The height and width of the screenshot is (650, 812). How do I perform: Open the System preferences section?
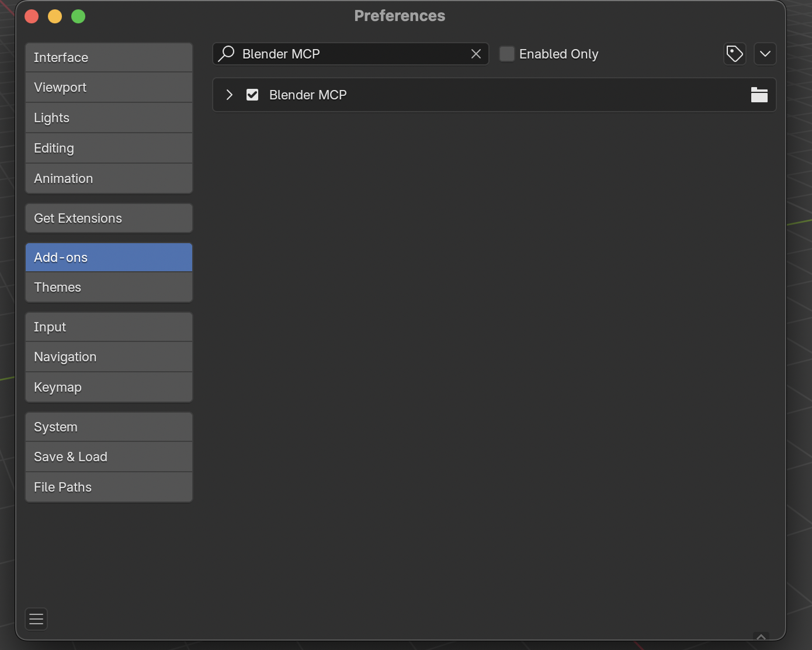(109, 427)
